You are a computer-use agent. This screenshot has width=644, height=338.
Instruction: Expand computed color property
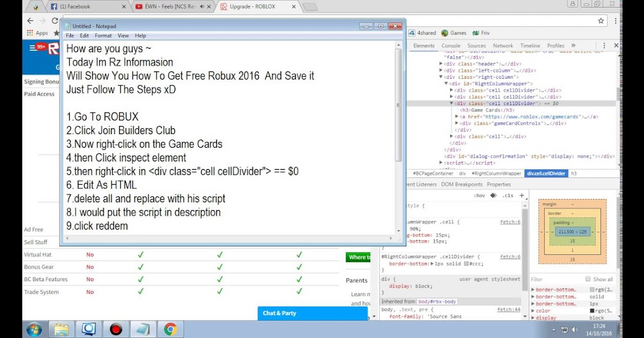[x=533, y=311]
